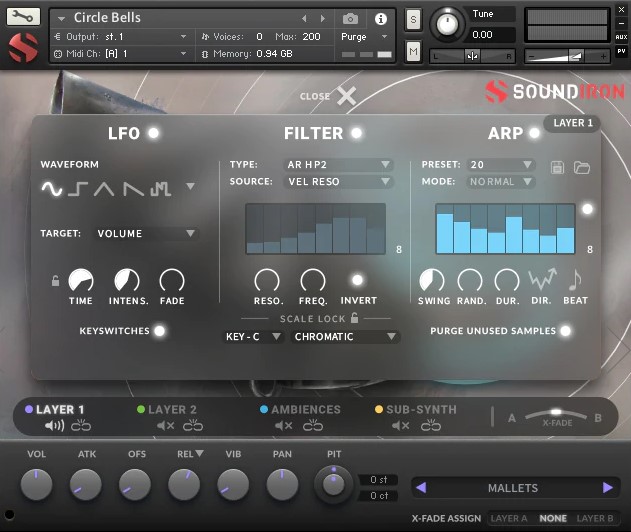The image size is (631, 532).
Task: Select the square LFO waveform
Action: [78, 188]
